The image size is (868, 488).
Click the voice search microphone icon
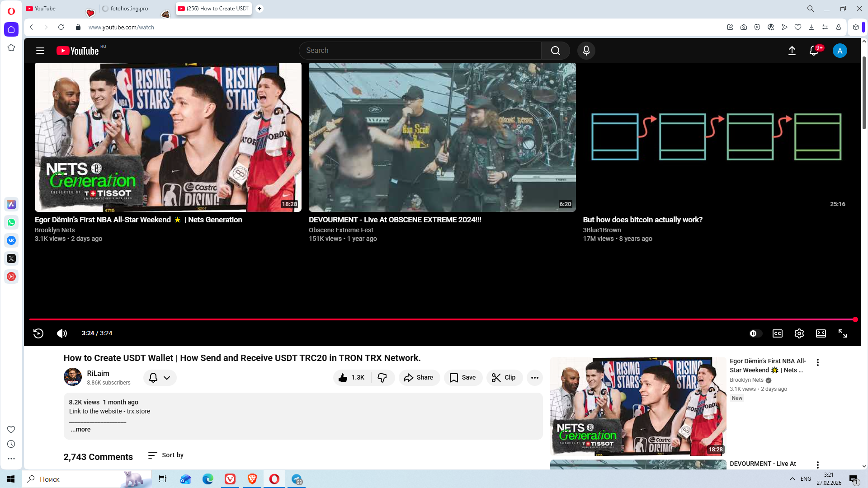click(x=586, y=51)
